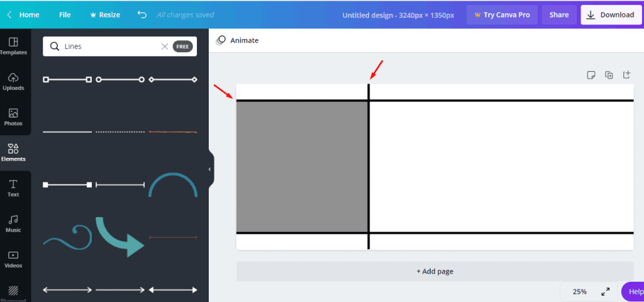This screenshot has height=302, width=644.
Task: Open the Background tab
Action: coord(13,294)
